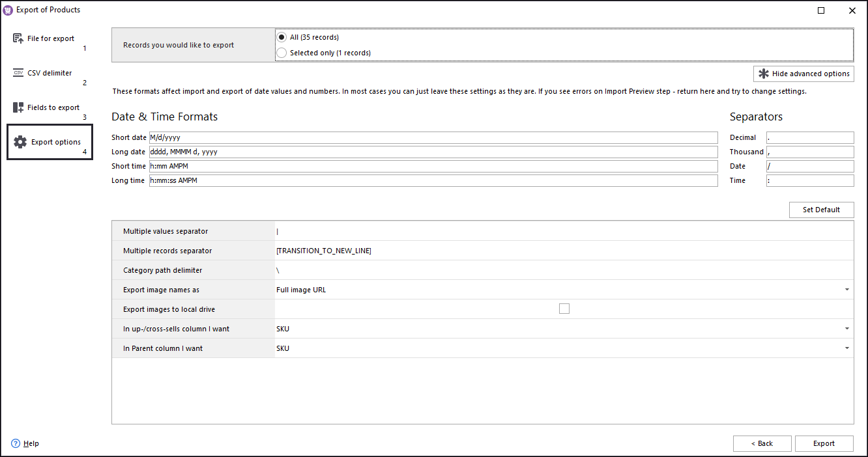Viewport: 868px width, 457px height.
Task: Click the File for export step icon
Action: 18,38
